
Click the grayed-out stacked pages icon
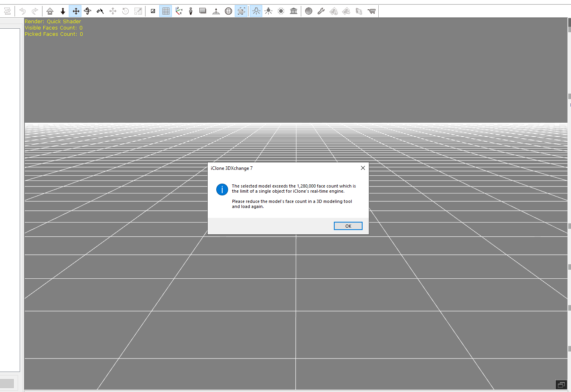[359, 11]
